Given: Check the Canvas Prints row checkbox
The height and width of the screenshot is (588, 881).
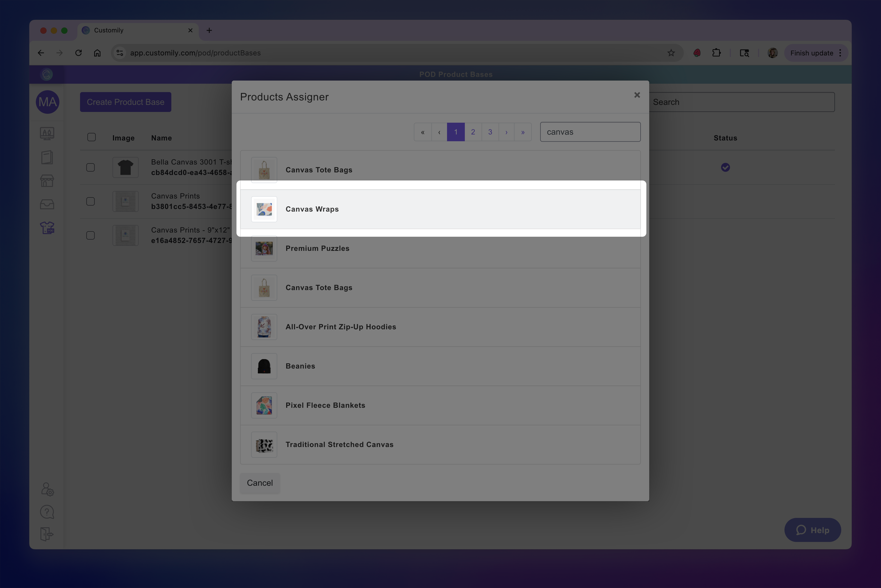Looking at the screenshot, I should (x=91, y=202).
